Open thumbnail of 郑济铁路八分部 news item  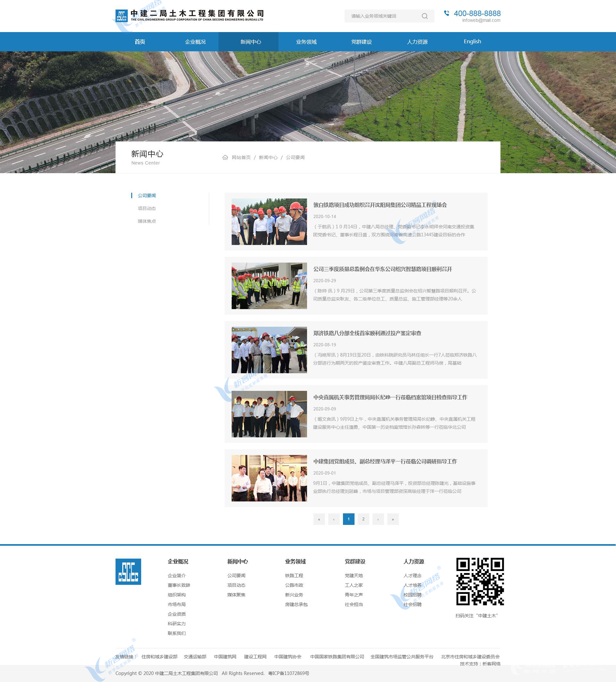pos(269,350)
